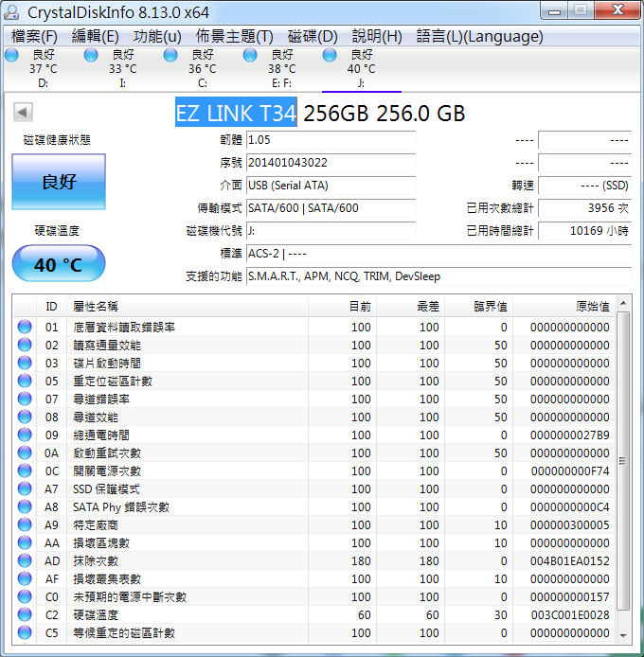Select the I: drive 33 °C tab
The height and width of the screenshot is (657, 644).
[x=123, y=69]
